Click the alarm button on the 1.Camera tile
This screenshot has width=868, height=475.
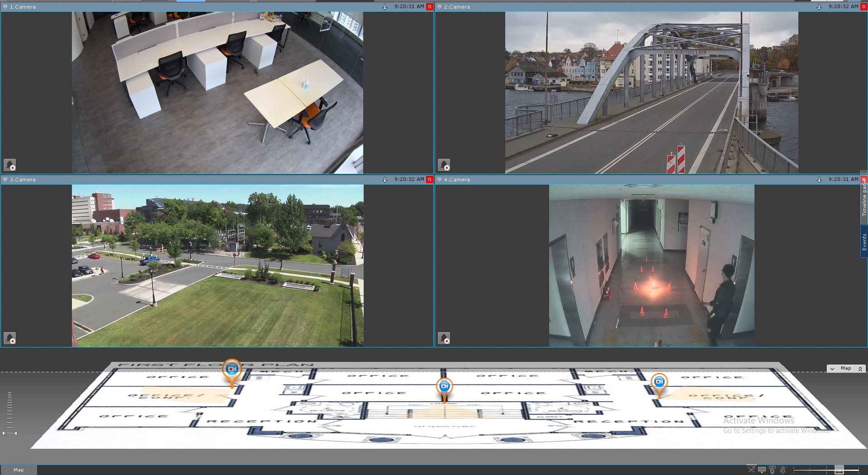10,165
